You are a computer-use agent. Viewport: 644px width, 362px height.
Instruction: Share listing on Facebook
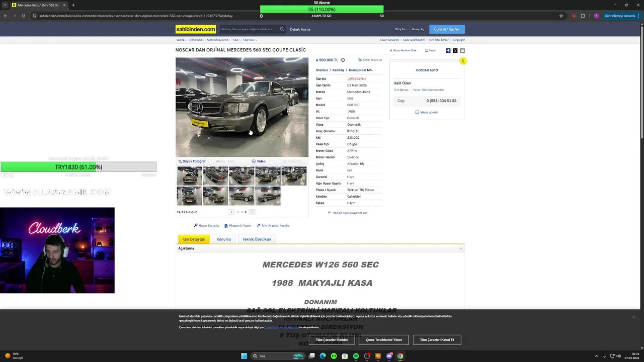[x=448, y=51]
